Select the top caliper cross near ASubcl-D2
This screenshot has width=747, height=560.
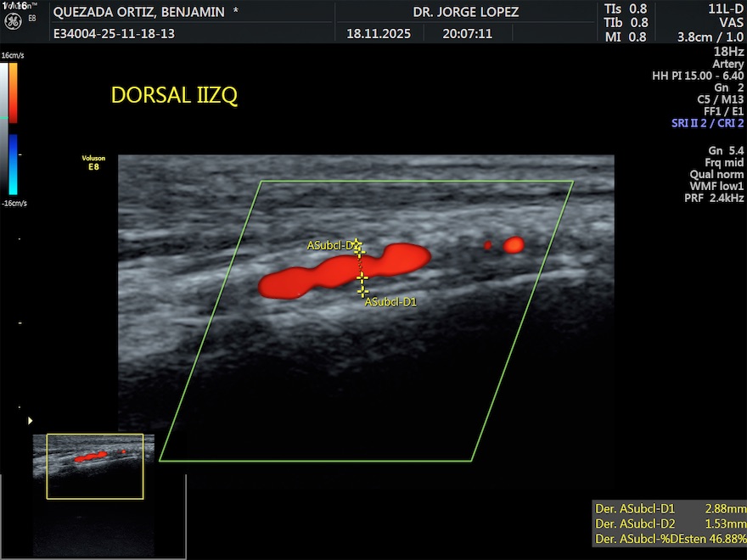357,245
